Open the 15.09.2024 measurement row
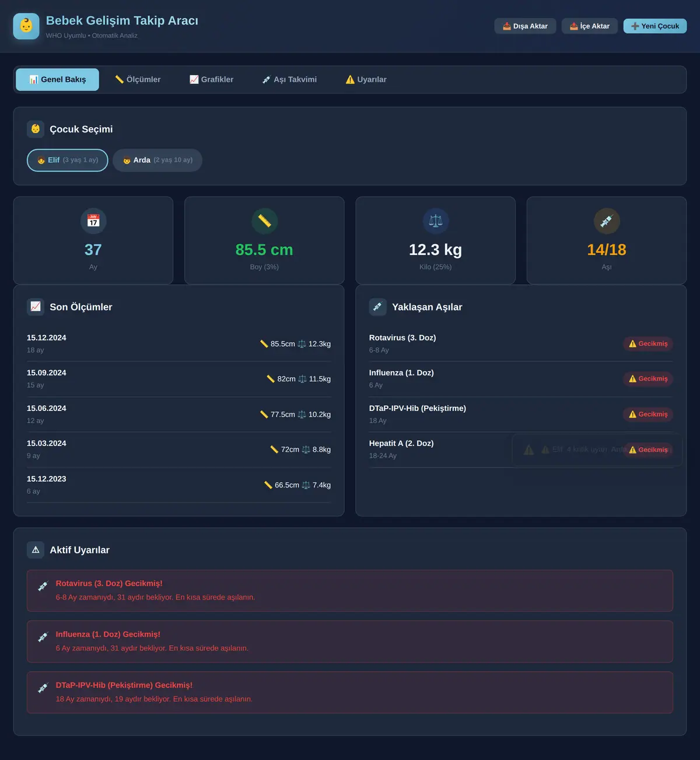The image size is (700, 760). (x=178, y=379)
